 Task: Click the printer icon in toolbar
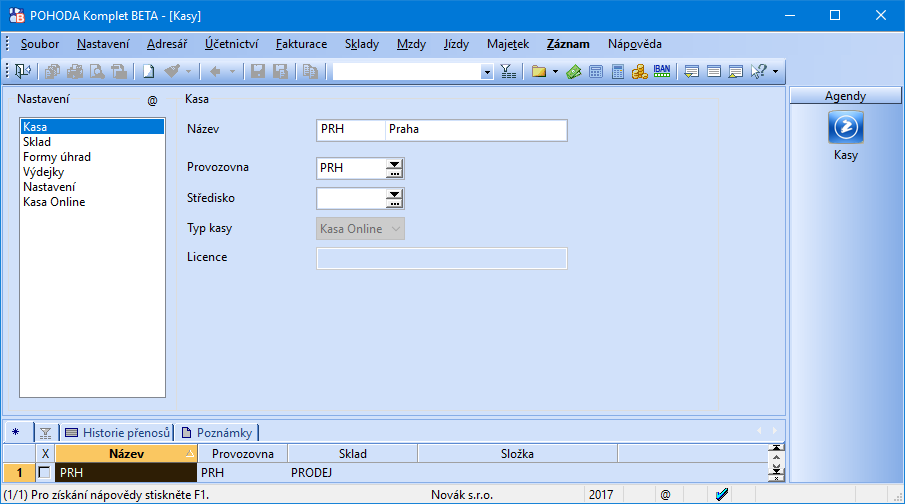click(75, 71)
